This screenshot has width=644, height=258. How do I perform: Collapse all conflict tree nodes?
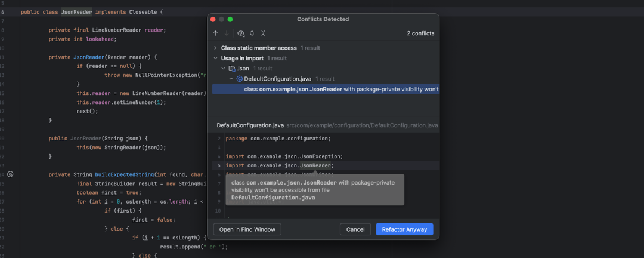pos(263,33)
